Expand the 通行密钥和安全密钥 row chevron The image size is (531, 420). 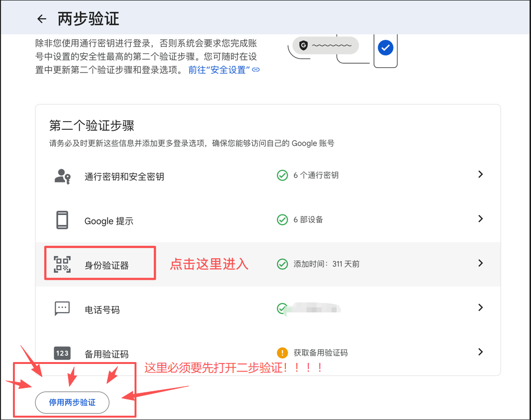(481, 174)
